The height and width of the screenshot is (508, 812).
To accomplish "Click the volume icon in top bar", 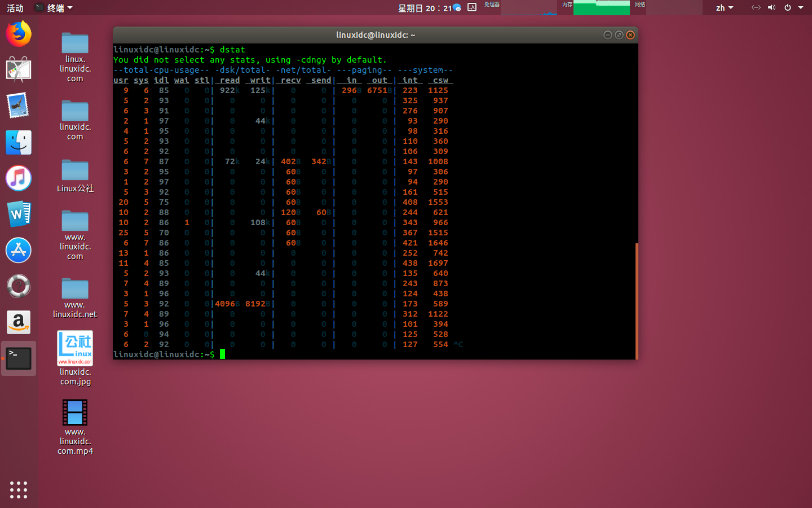I will tap(771, 7).
